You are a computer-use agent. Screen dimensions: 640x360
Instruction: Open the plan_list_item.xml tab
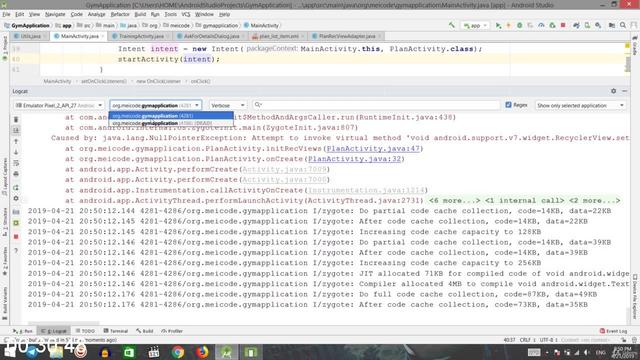(278, 36)
